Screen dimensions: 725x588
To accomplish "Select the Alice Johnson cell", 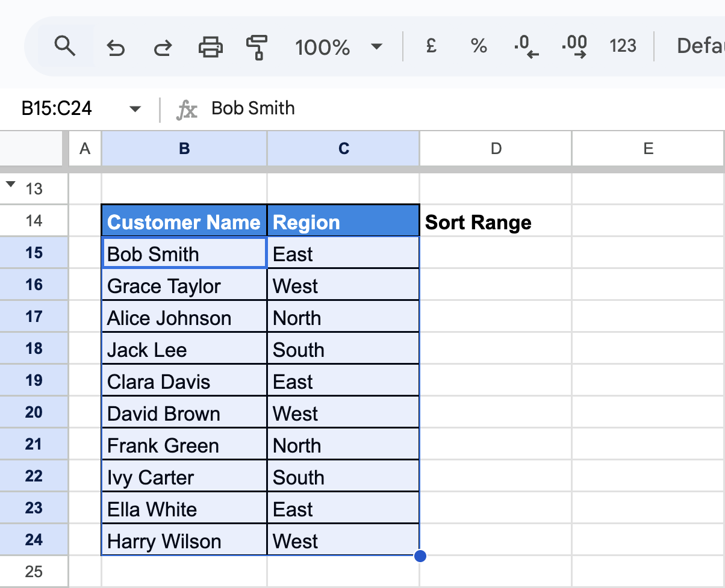I will (x=184, y=317).
